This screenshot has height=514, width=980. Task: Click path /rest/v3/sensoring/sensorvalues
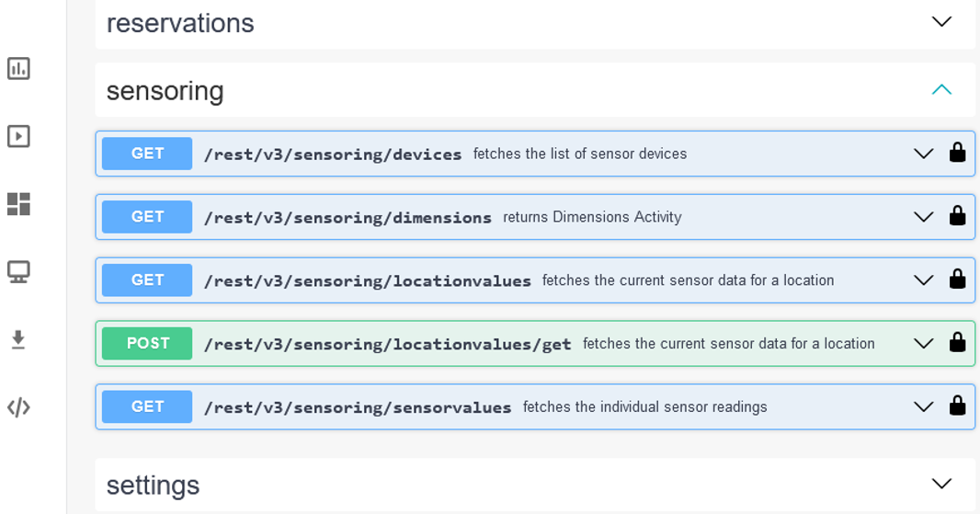(x=358, y=407)
